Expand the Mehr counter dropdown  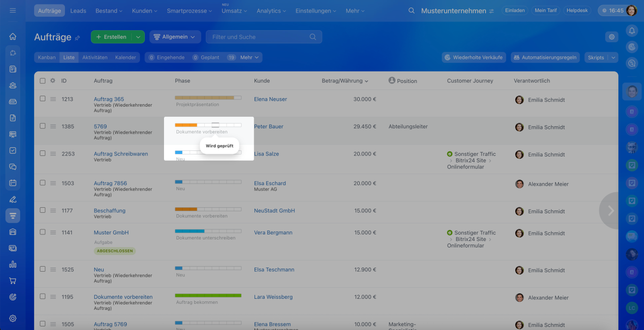(250, 57)
